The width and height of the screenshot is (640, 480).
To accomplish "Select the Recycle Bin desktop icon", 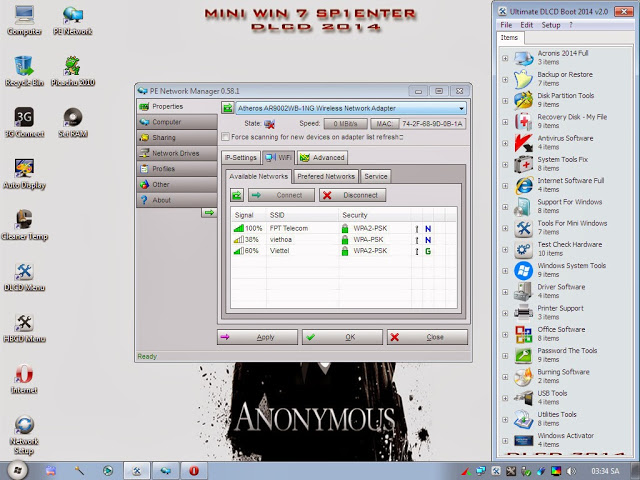I will coord(24,71).
